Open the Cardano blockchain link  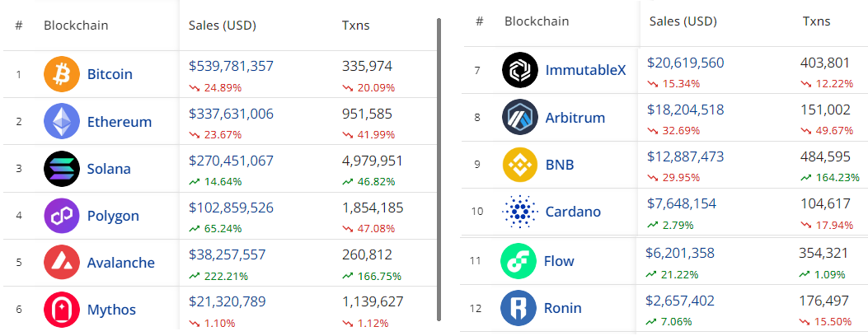573,212
